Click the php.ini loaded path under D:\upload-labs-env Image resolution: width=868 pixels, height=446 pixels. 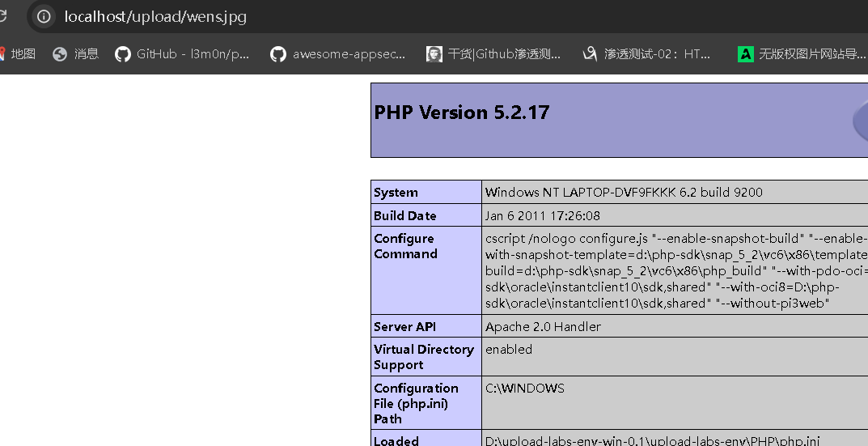click(x=652, y=441)
